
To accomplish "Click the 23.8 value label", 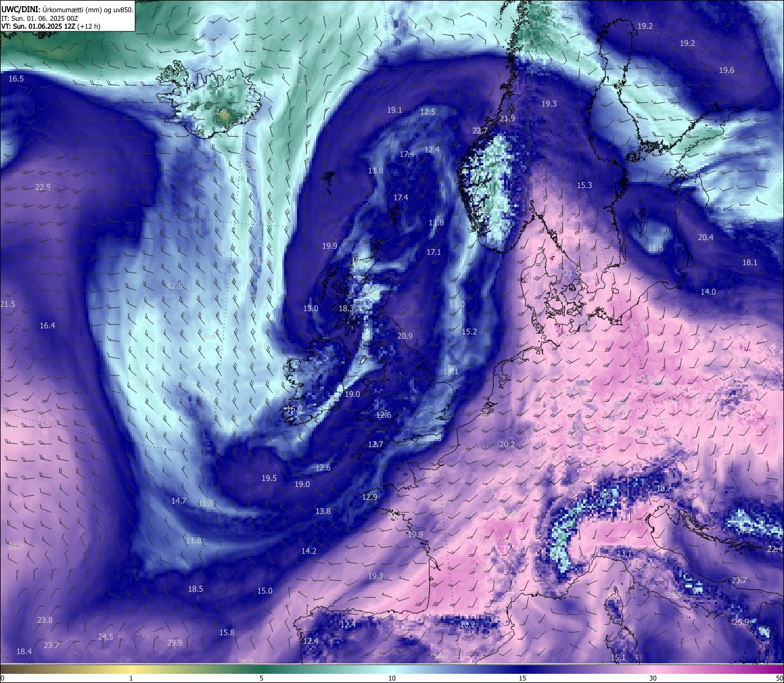I will tap(45, 621).
